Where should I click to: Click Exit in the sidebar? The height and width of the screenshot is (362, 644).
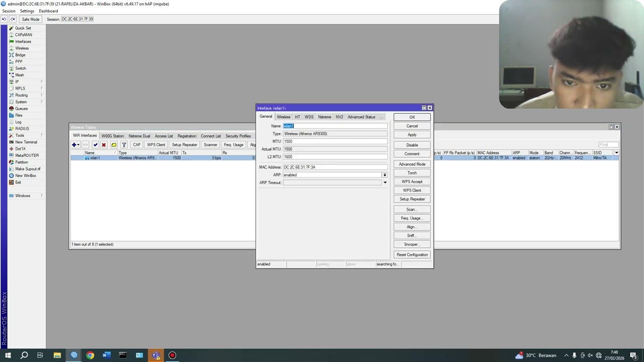18,183
